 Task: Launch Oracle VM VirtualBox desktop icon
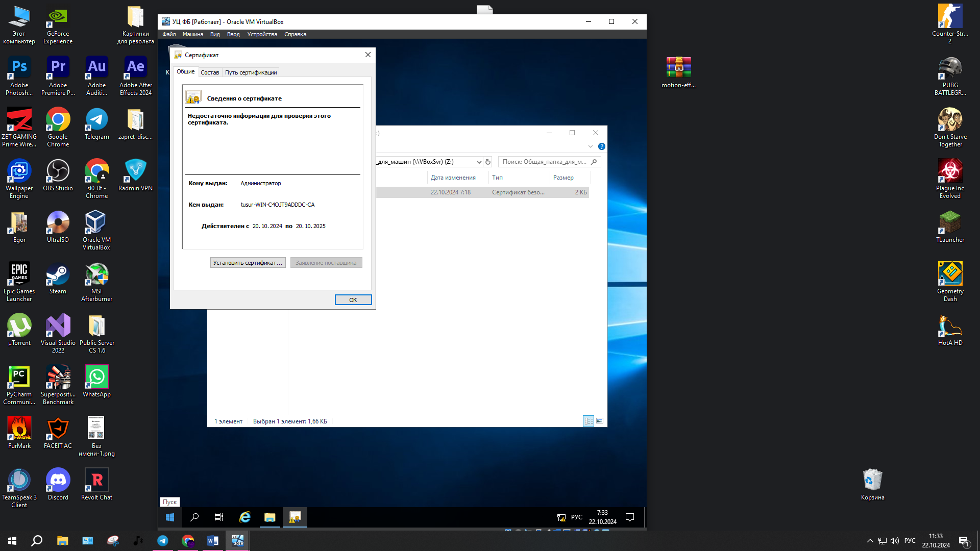pyautogui.click(x=97, y=230)
